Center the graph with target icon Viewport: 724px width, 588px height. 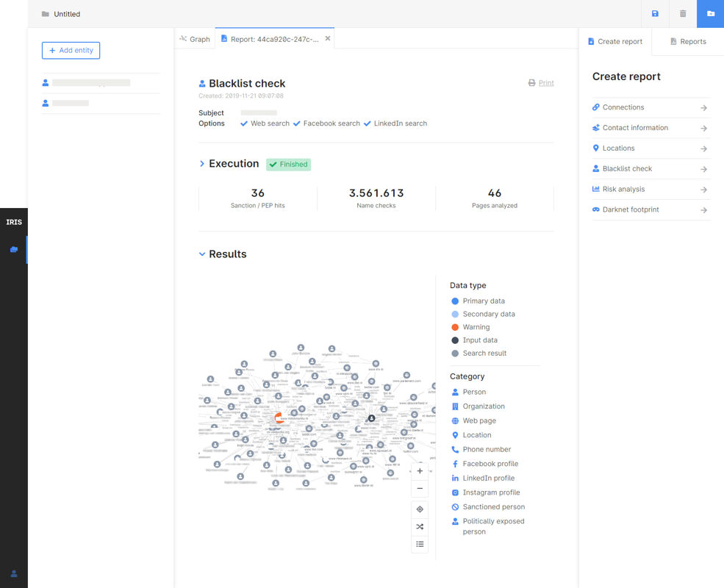[420, 509]
